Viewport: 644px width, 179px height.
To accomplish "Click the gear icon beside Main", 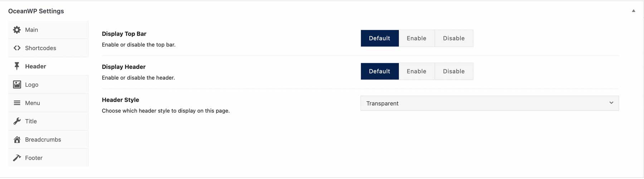I will click(x=17, y=30).
